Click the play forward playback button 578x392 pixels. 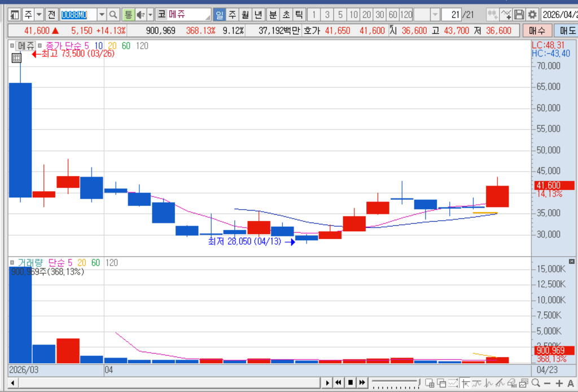pos(327,383)
